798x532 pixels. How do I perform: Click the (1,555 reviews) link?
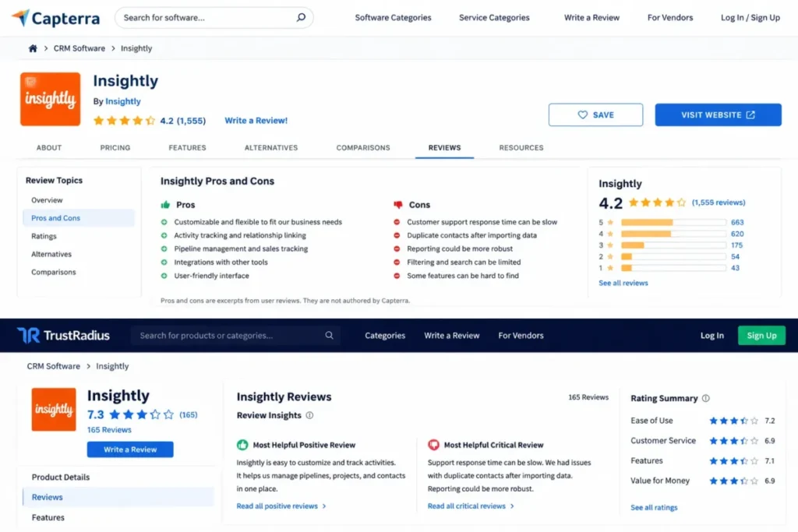pos(718,203)
